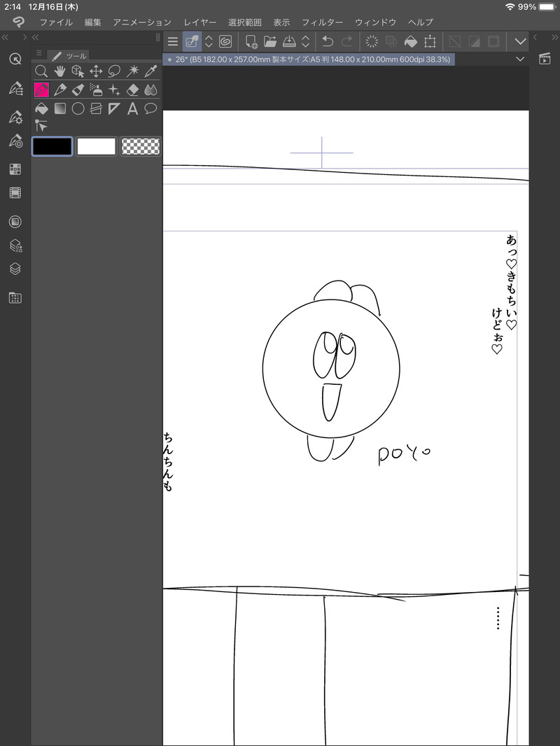
Task: Open the 編集 menu
Action: [x=93, y=22]
